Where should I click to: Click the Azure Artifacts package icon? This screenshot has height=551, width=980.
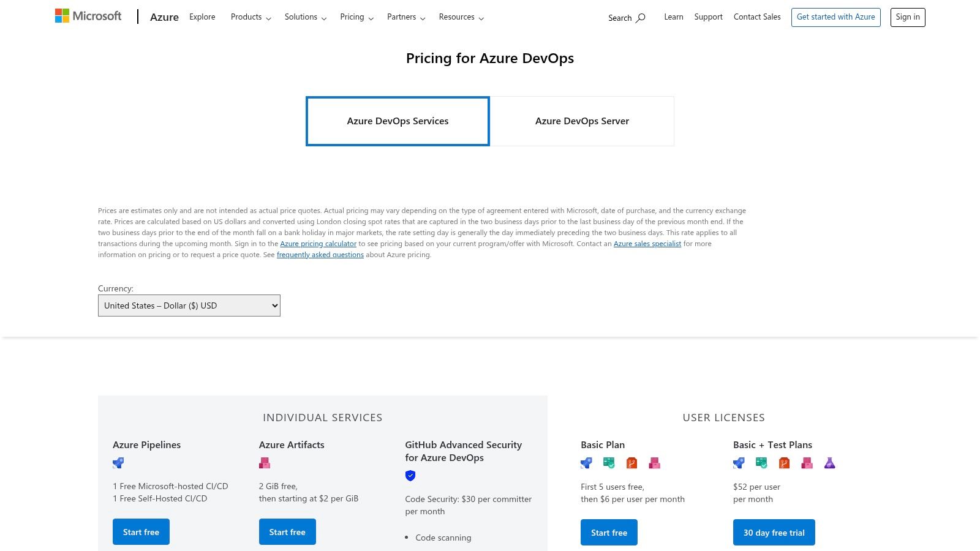(x=265, y=463)
